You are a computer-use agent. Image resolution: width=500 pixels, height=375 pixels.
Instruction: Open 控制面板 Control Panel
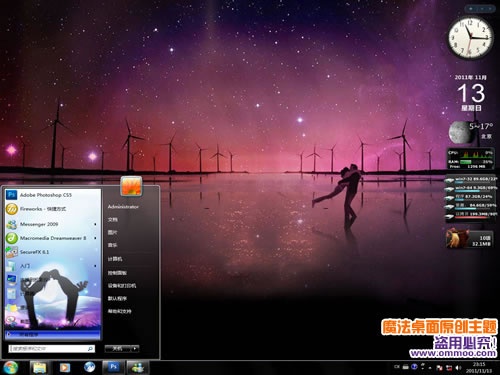(x=117, y=273)
